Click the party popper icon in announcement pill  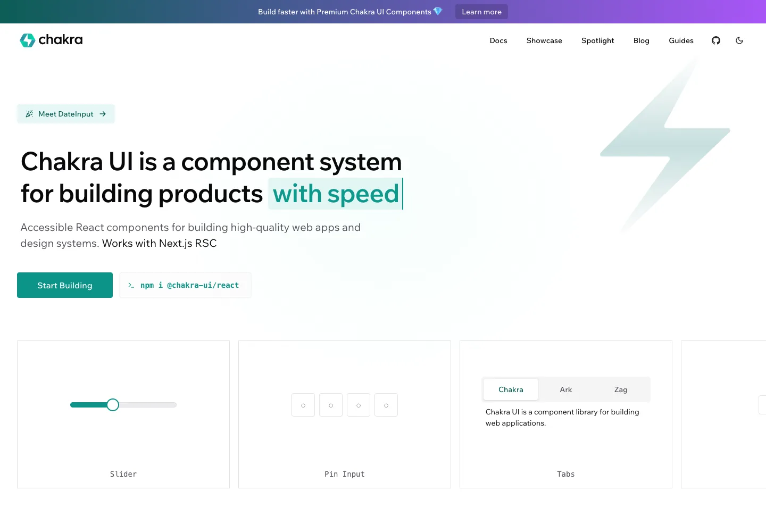pos(29,114)
